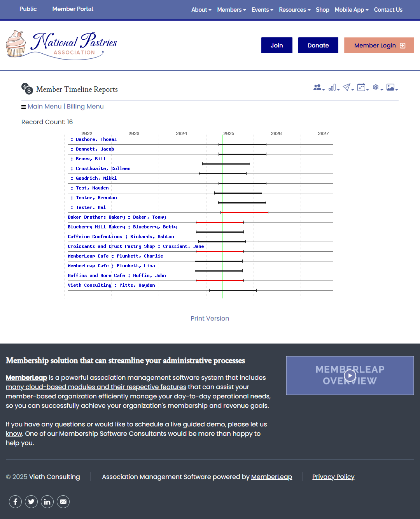
Task: Select Muffins and More Cafe : Muffin, John
Action: (117, 275)
